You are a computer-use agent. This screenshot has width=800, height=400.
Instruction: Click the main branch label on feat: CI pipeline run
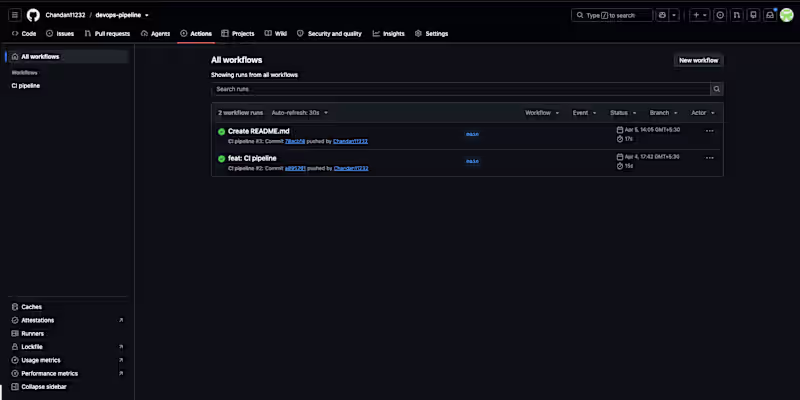point(472,161)
